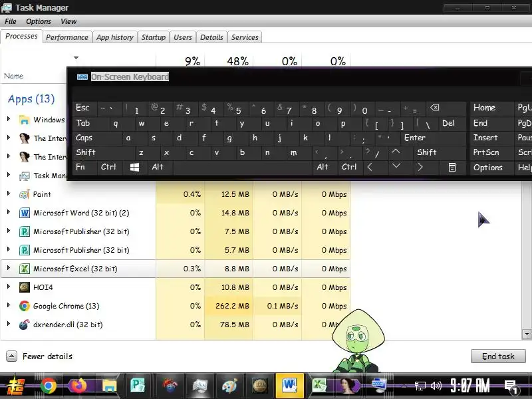
Task: Expand the HOI4 process entry
Action: click(x=9, y=287)
